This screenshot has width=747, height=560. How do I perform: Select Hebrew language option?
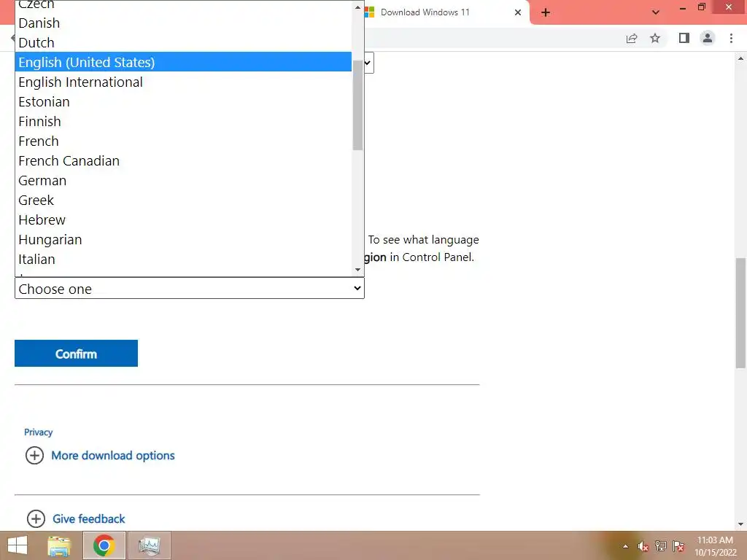coord(183,219)
